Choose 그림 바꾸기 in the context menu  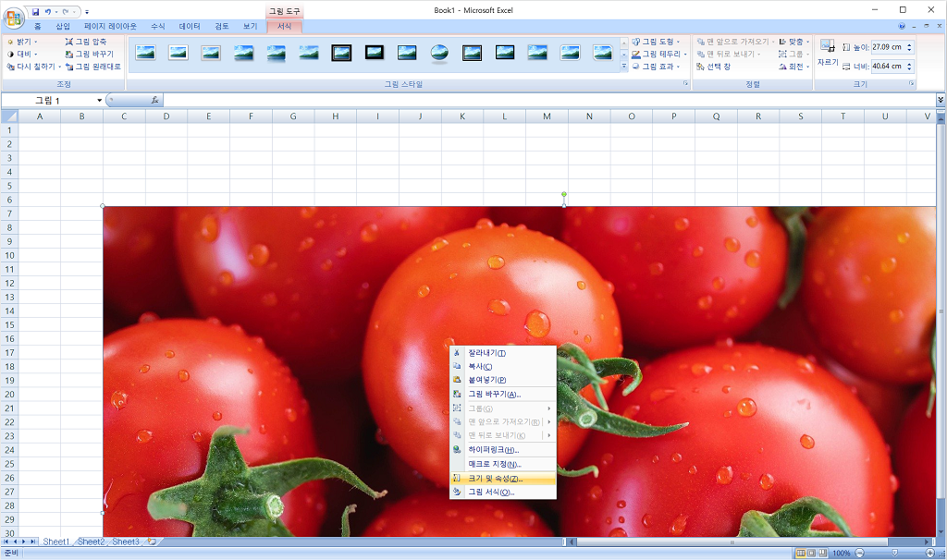point(502,394)
